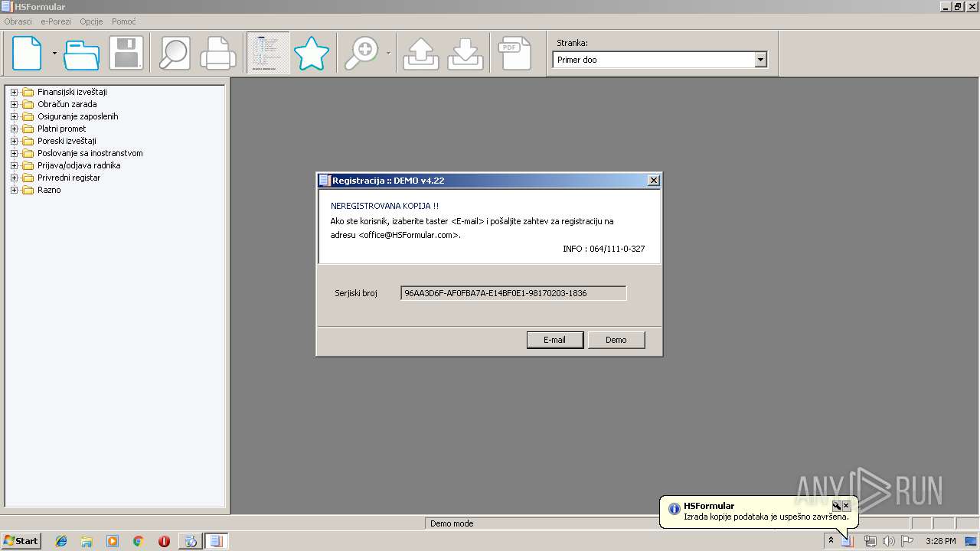Image resolution: width=980 pixels, height=551 pixels.
Task: Open the Pomoć menu
Action: (x=124, y=21)
